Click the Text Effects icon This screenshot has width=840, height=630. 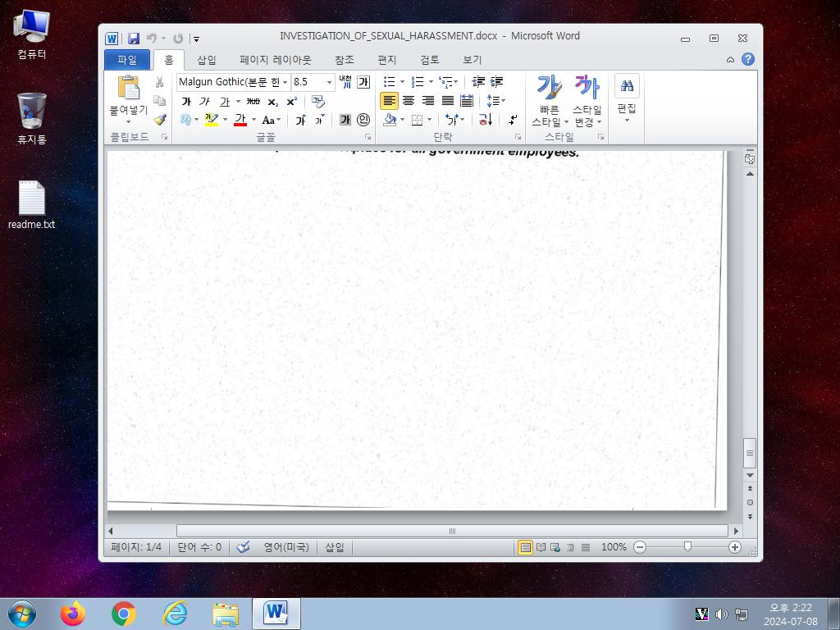(186, 120)
